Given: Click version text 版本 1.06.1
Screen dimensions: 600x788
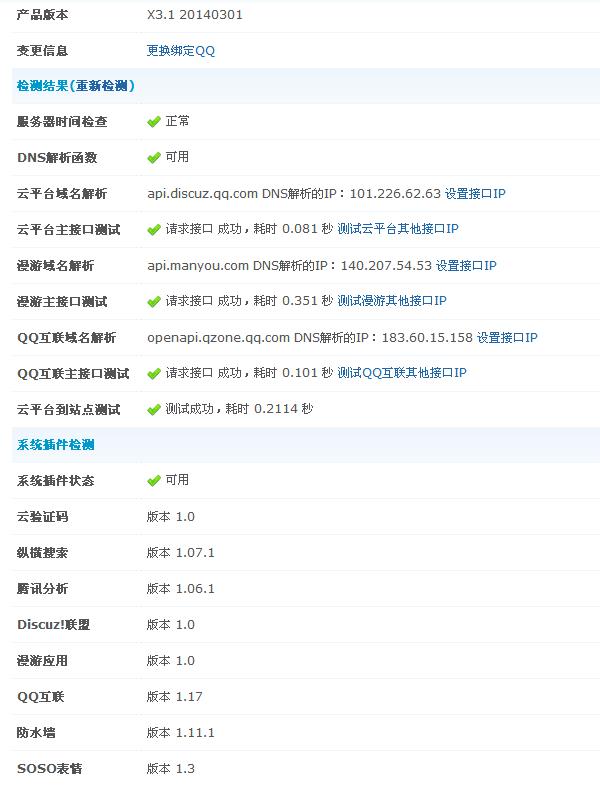Looking at the screenshot, I should click(x=180, y=588).
